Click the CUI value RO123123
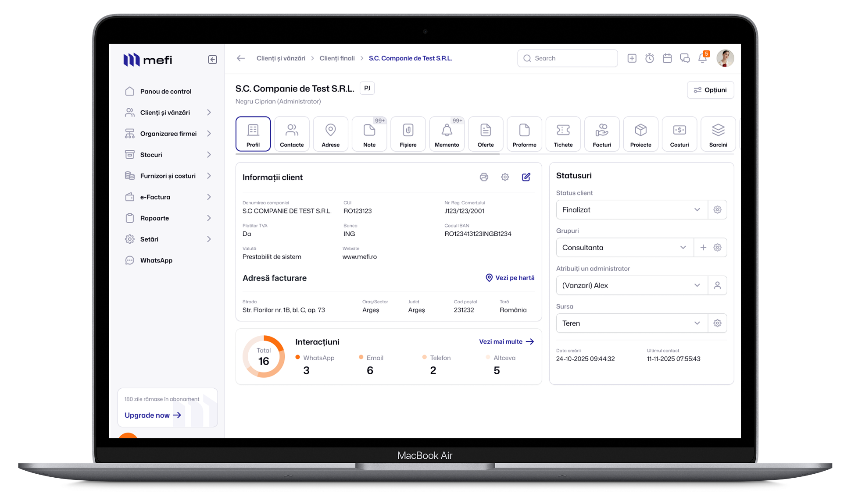 click(x=358, y=211)
